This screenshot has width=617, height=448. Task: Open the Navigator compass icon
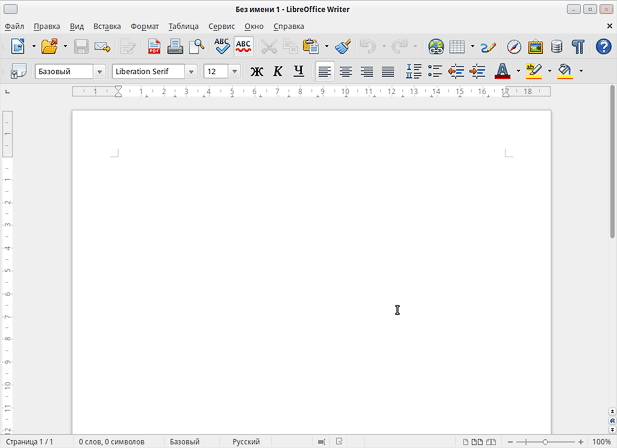coord(514,46)
